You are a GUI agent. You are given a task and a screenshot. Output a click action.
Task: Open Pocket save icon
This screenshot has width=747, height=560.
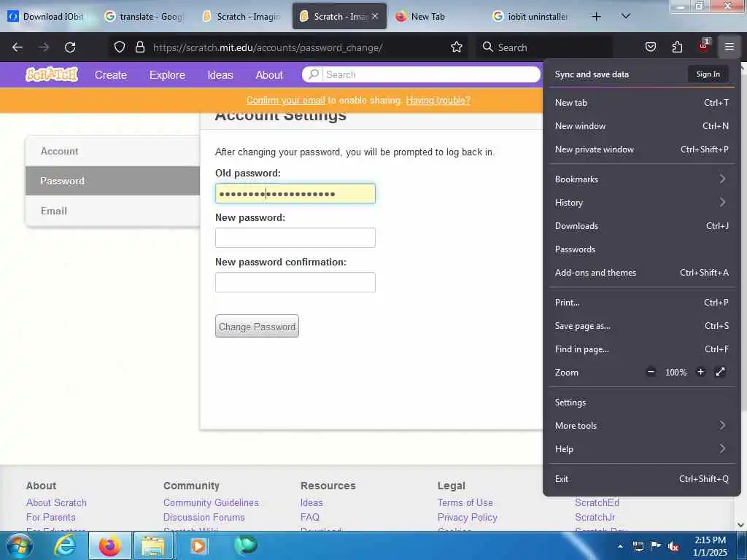[650, 47]
